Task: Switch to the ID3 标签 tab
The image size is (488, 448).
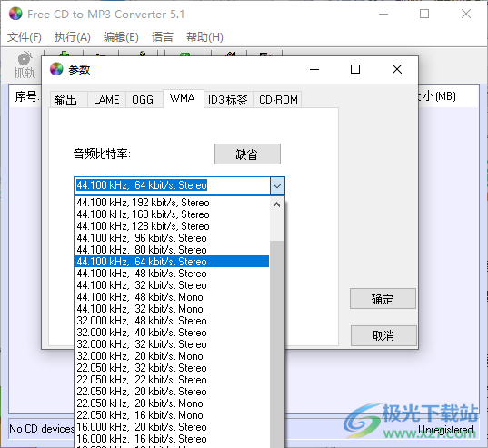Action: pyautogui.click(x=228, y=100)
